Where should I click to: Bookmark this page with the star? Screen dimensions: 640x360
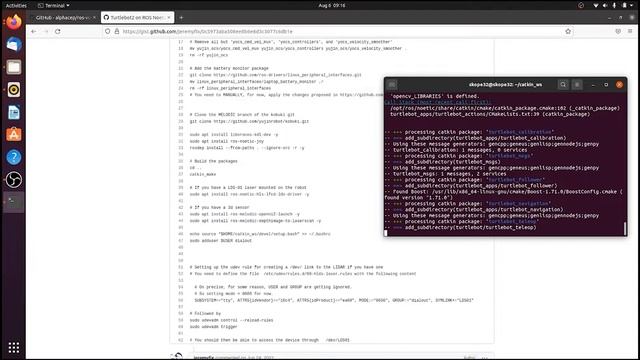(568, 31)
